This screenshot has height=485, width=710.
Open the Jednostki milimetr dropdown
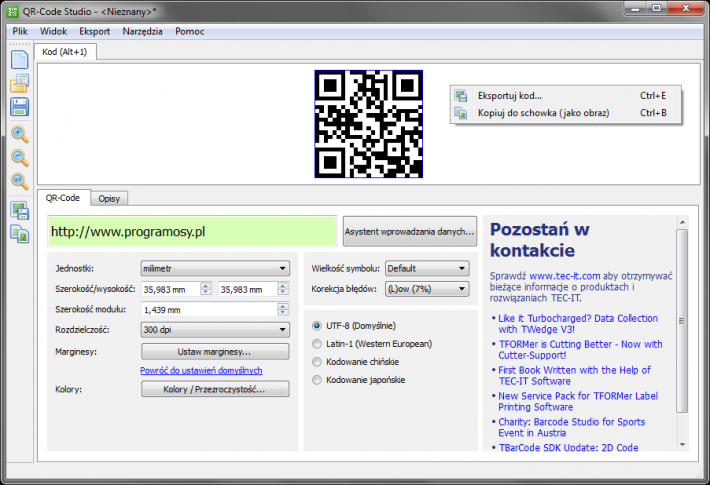[x=215, y=269]
